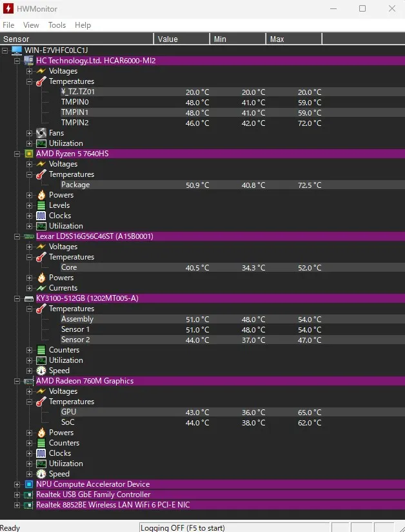405x532 pixels.
Task: Collapse the KY3100-512GB drive node
Action: pyautogui.click(x=17, y=298)
